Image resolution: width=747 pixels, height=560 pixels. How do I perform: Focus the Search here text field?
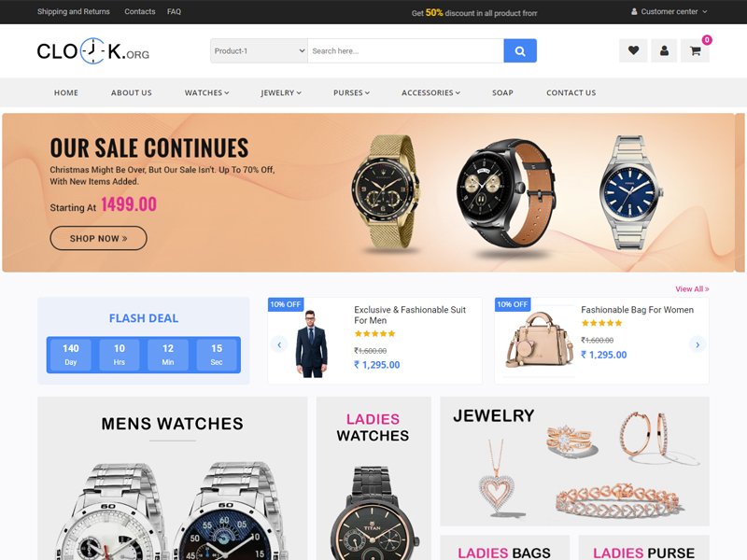(x=405, y=51)
